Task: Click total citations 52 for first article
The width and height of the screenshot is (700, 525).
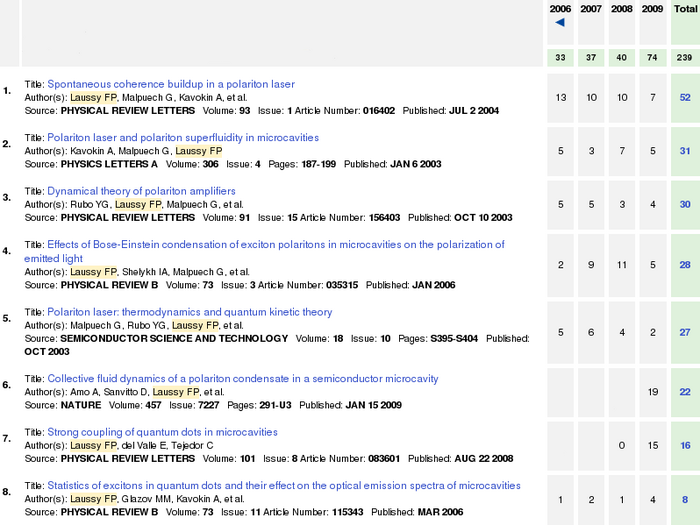Action: click(x=685, y=97)
